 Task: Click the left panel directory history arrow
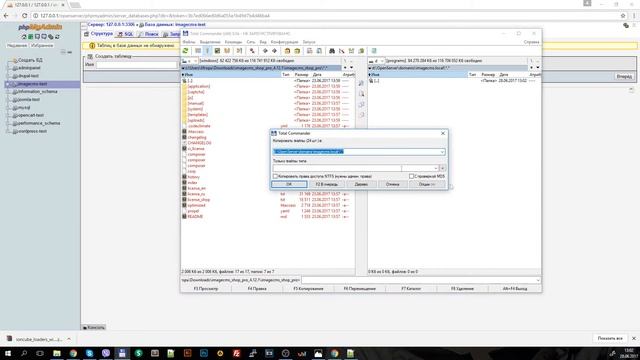click(x=351, y=68)
